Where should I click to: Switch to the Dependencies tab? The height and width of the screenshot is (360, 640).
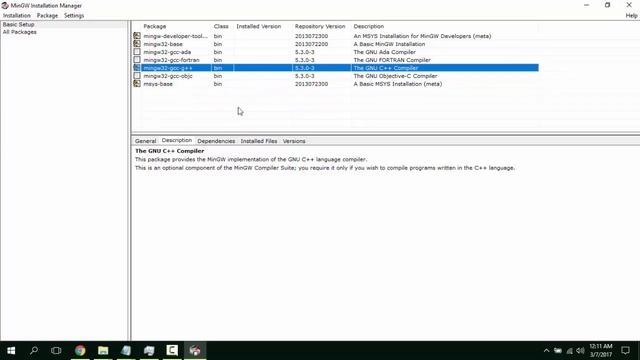pyautogui.click(x=216, y=141)
